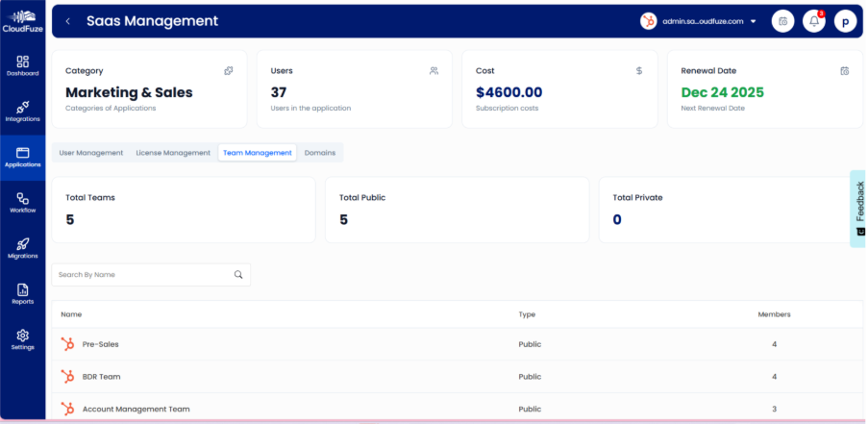Screen dimensions: 868x424
Task: Go back using the header arrow
Action: (67, 21)
